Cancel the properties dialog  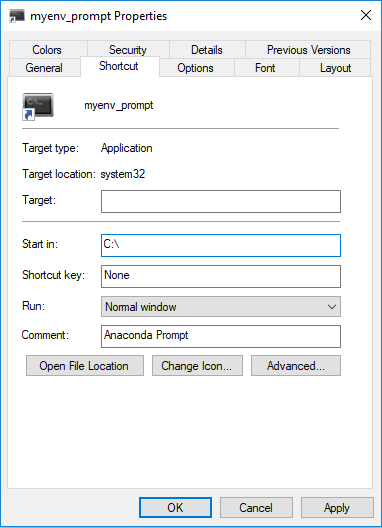click(x=256, y=507)
